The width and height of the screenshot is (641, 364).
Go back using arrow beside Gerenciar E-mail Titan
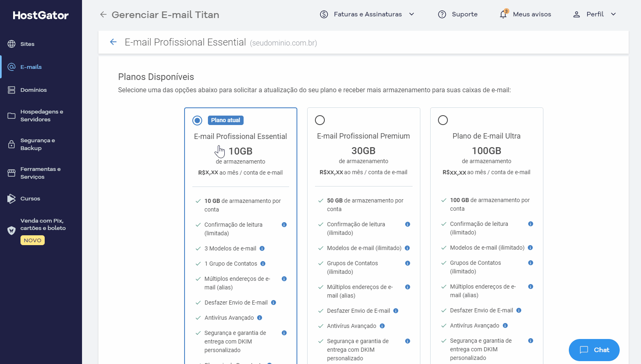103,15
